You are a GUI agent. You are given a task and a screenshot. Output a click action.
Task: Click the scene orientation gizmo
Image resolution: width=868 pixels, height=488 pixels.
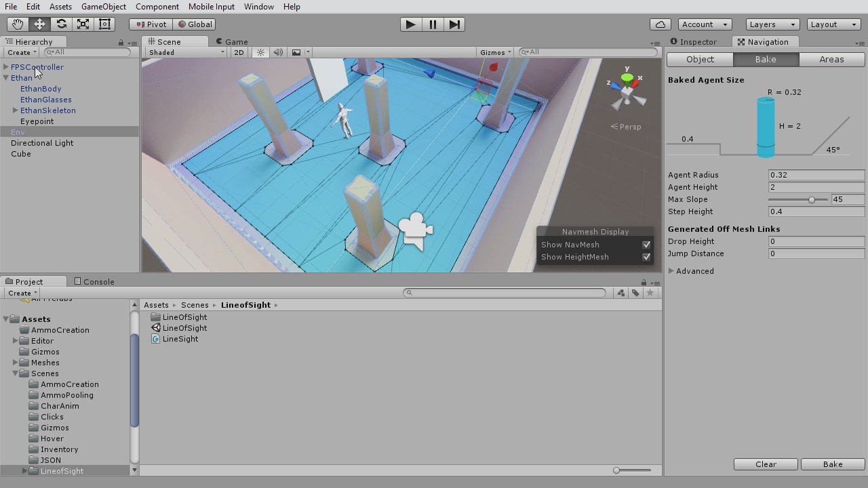coord(627,91)
